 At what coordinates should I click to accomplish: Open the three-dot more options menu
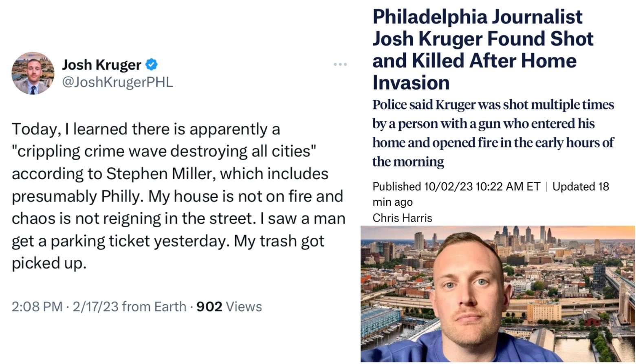point(340,64)
